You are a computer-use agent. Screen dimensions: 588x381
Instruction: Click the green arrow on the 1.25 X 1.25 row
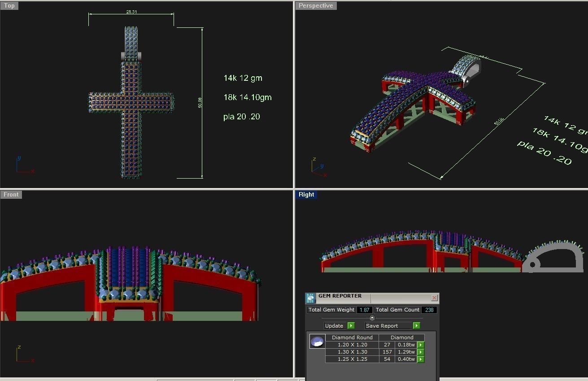click(420, 359)
